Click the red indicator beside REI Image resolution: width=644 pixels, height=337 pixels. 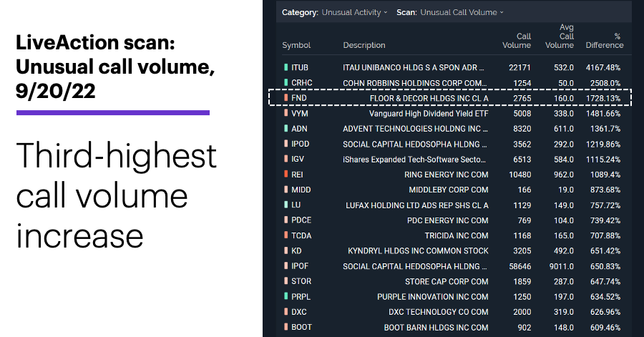tap(286, 175)
